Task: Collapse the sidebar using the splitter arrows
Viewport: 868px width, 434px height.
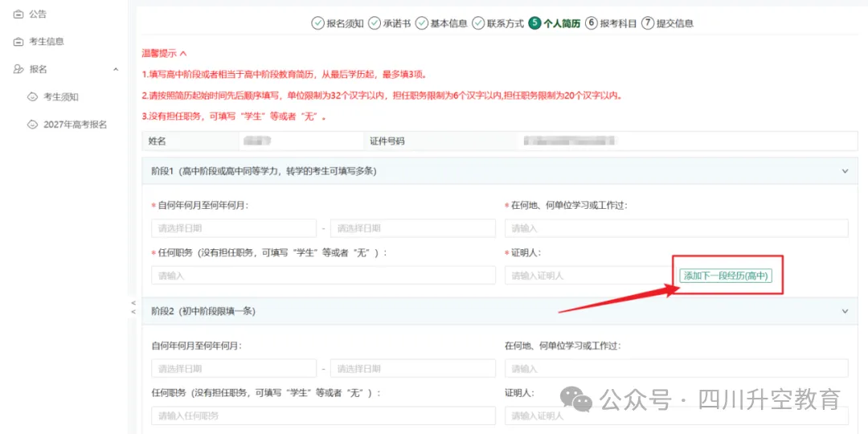Action: [133, 307]
